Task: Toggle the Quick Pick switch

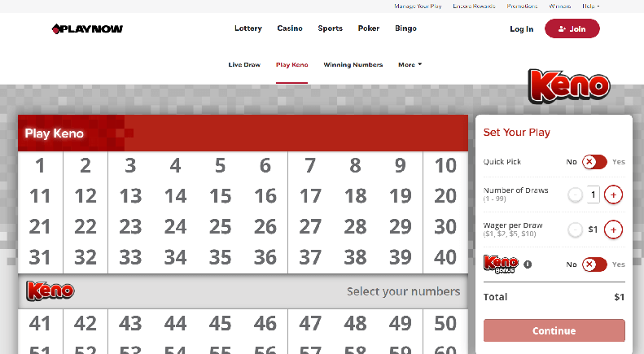Action: (x=594, y=162)
